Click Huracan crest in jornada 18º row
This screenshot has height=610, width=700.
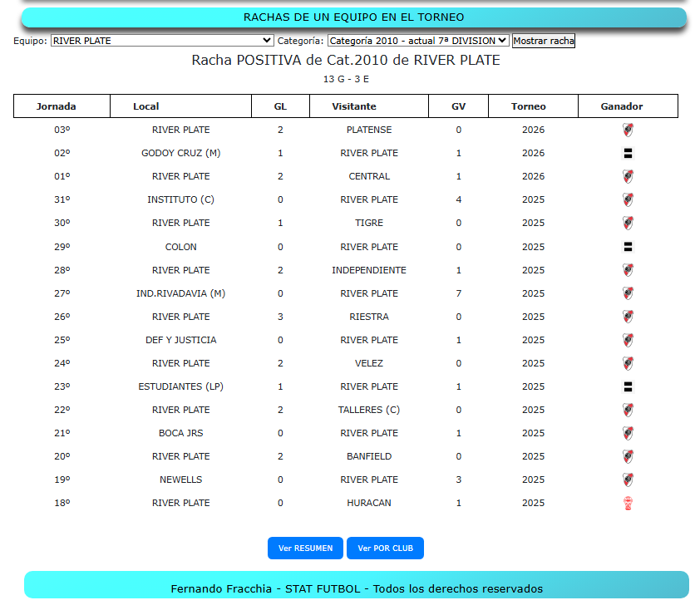tap(628, 503)
